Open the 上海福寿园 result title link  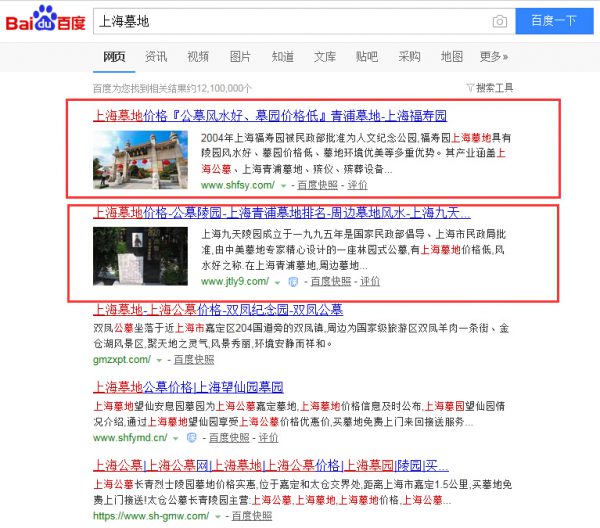[x=270, y=115]
